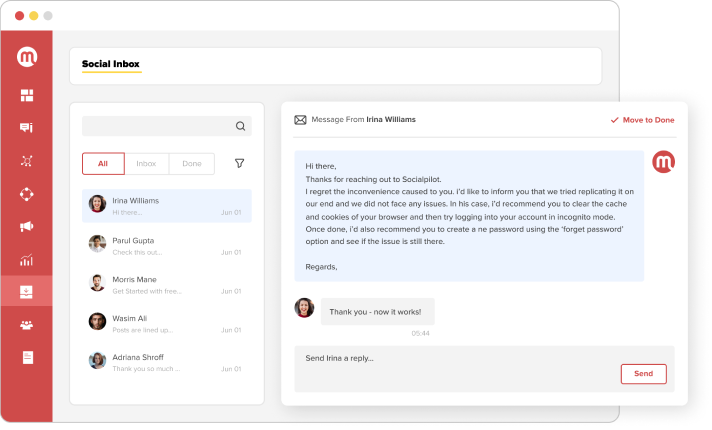712x430 pixels.
Task: Click Move to Done
Action: (642, 120)
